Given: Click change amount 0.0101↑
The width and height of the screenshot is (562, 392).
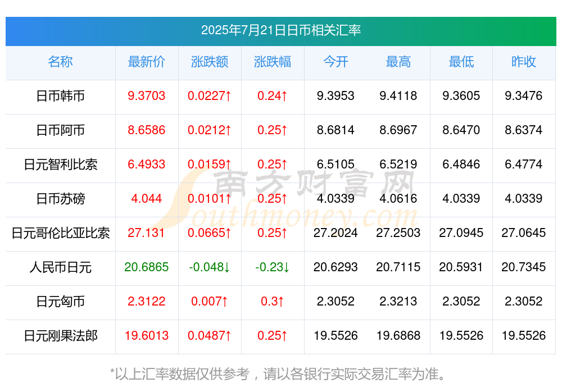Looking at the screenshot, I should pos(209,198).
